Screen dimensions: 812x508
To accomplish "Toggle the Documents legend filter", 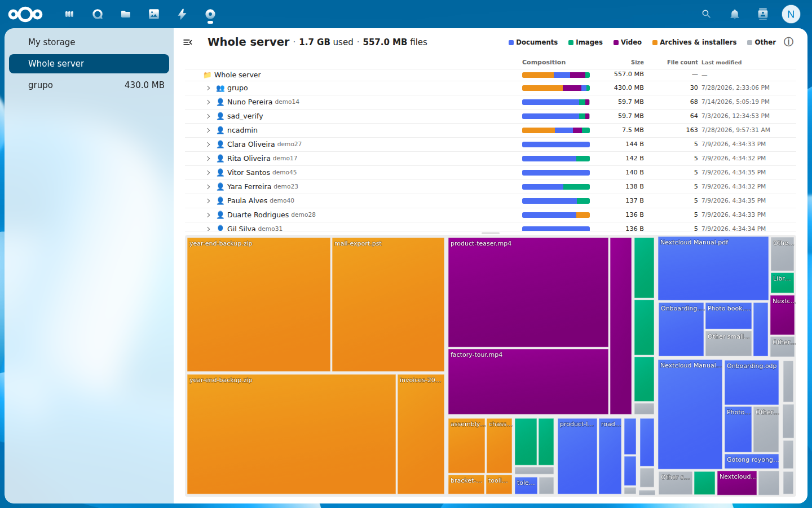I will (533, 42).
